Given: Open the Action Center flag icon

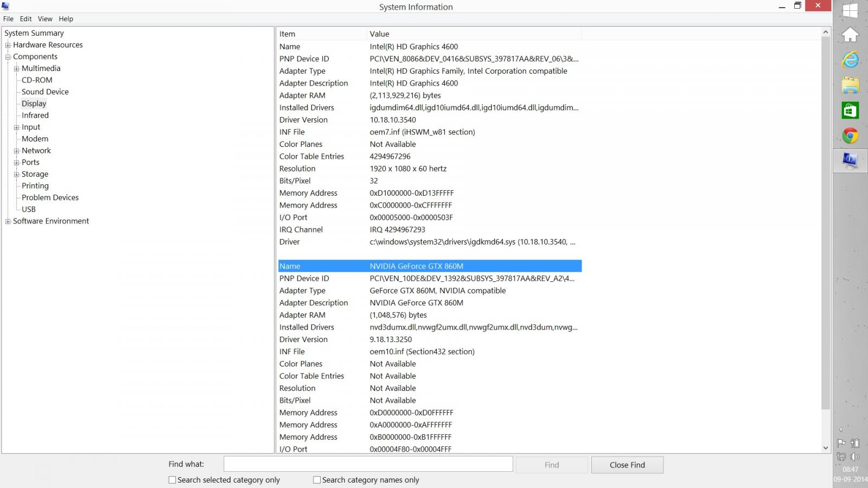Looking at the screenshot, I should point(841,443).
